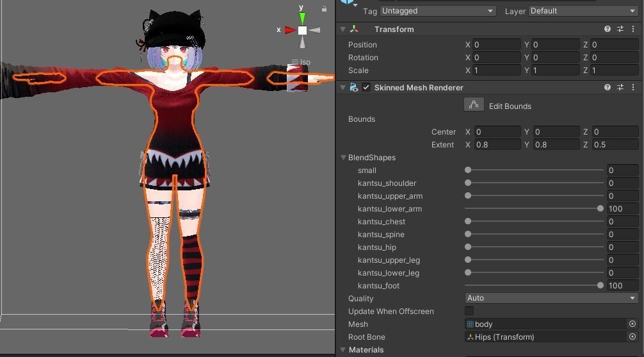The width and height of the screenshot is (644, 357).
Task: Open the Quality Auto dropdown
Action: click(551, 298)
